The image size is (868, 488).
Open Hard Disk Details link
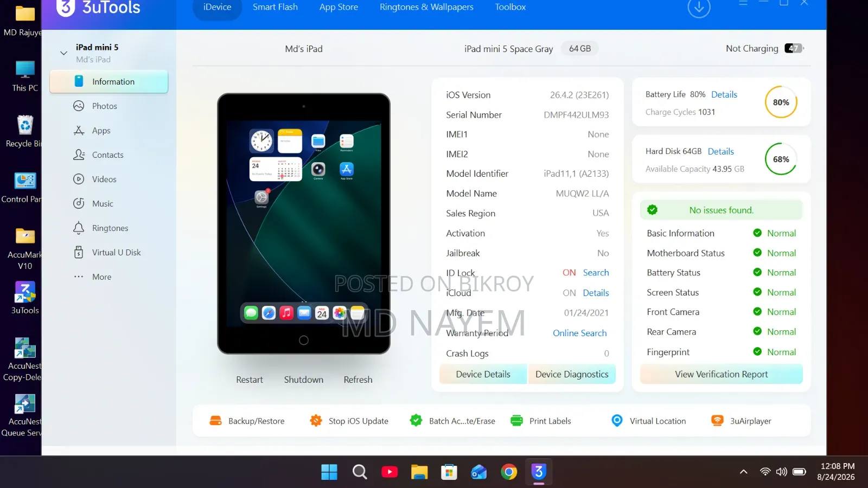click(721, 151)
